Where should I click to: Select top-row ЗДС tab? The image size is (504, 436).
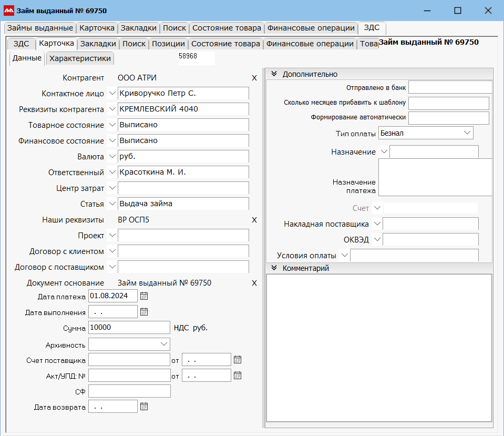click(x=372, y=28)
